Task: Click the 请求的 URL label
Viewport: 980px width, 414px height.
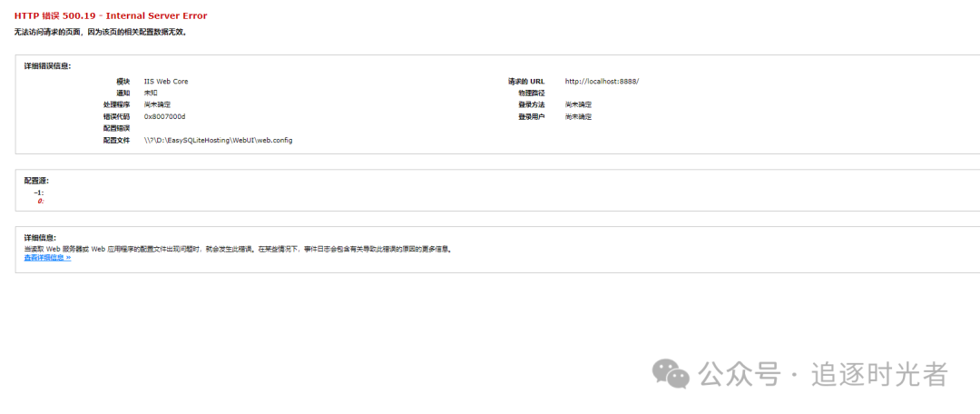Action: 526,82
